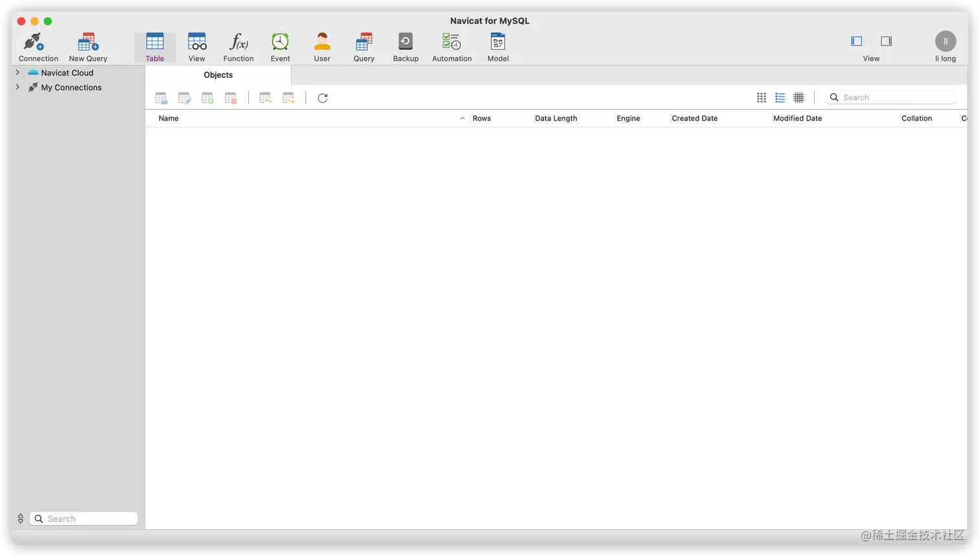Refresh the objects list
980x557 pixels.
click(323, 98)
